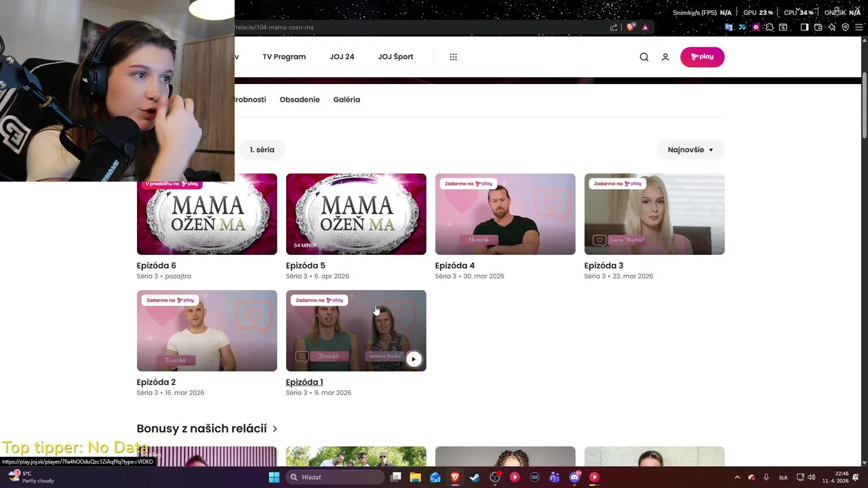This screenshot has width=868, height=488.
Task: Click the microphone icon in system tray
Action: (x=766, y=477)
